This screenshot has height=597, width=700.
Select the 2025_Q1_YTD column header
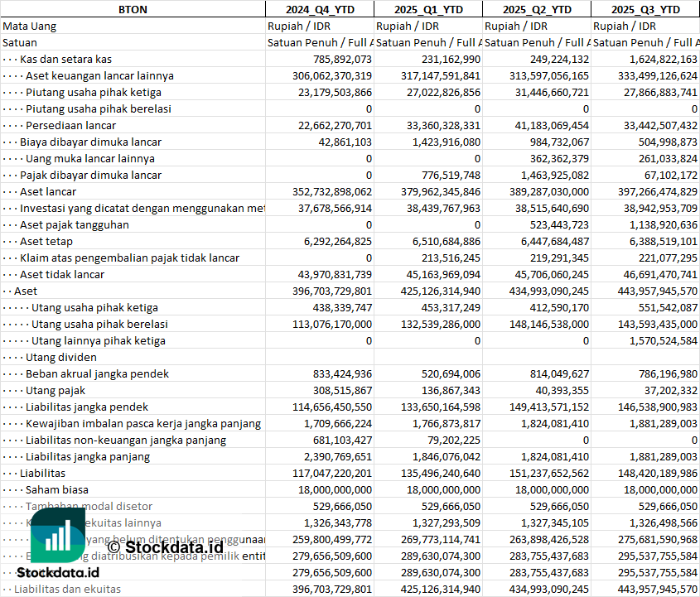(x=427, y=9)
